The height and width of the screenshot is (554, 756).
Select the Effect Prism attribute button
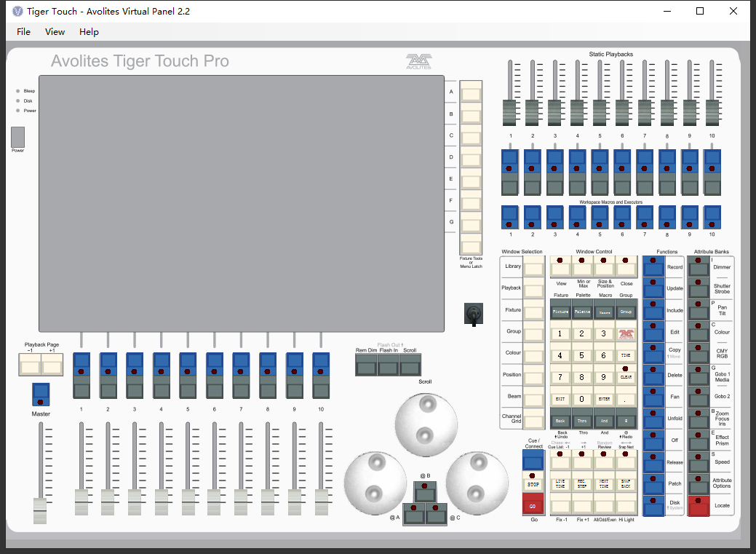coord(698,440)
